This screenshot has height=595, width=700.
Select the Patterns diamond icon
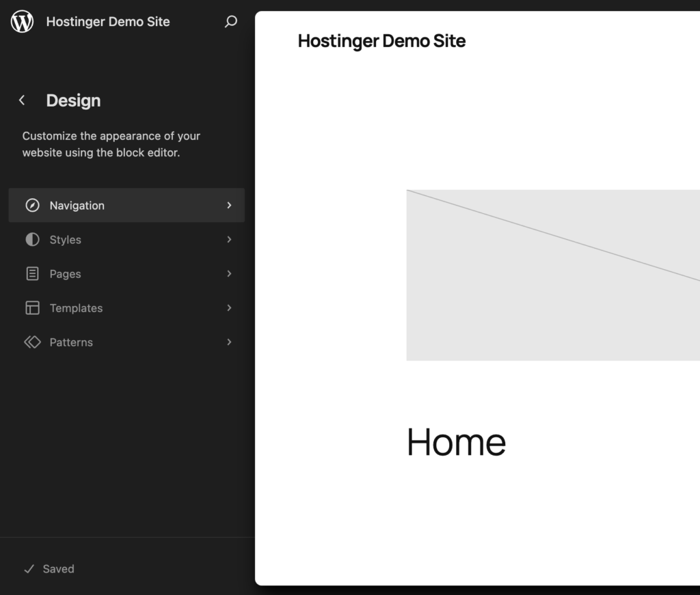pos(32,342)
